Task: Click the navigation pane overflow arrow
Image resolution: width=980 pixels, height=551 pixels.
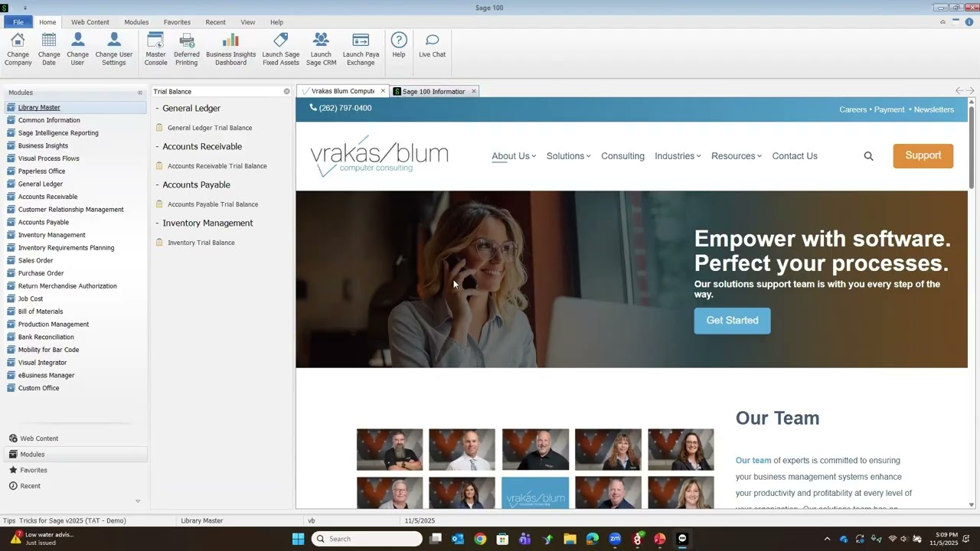Action: (138, 501)
